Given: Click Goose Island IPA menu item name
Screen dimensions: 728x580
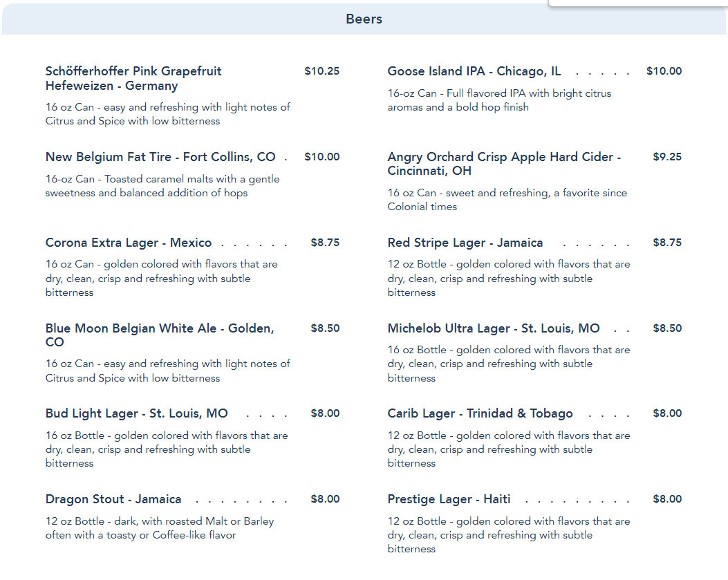Looking at the screenshot, I should click(474, 71).
